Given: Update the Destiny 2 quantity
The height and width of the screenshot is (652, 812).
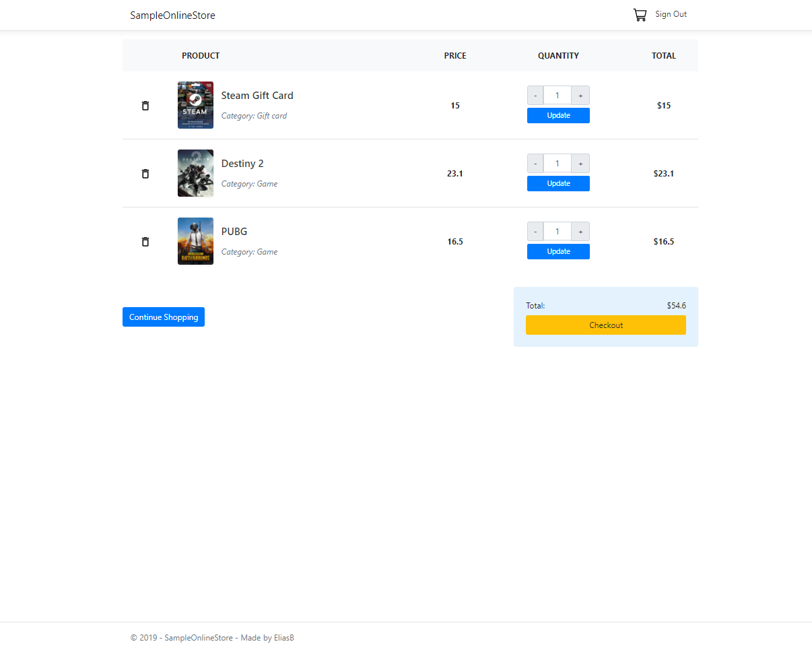Looking at the screenshot, I should pyautogui.click(x=558, y=184).
